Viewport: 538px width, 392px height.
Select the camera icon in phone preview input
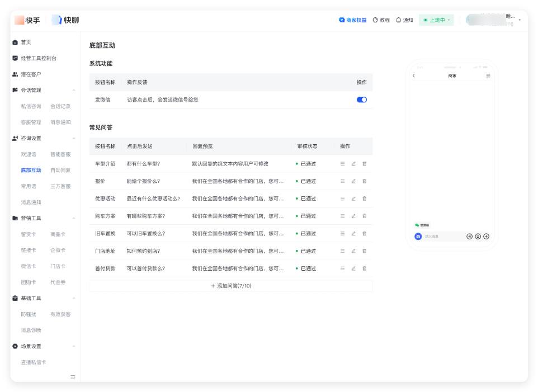418,237
